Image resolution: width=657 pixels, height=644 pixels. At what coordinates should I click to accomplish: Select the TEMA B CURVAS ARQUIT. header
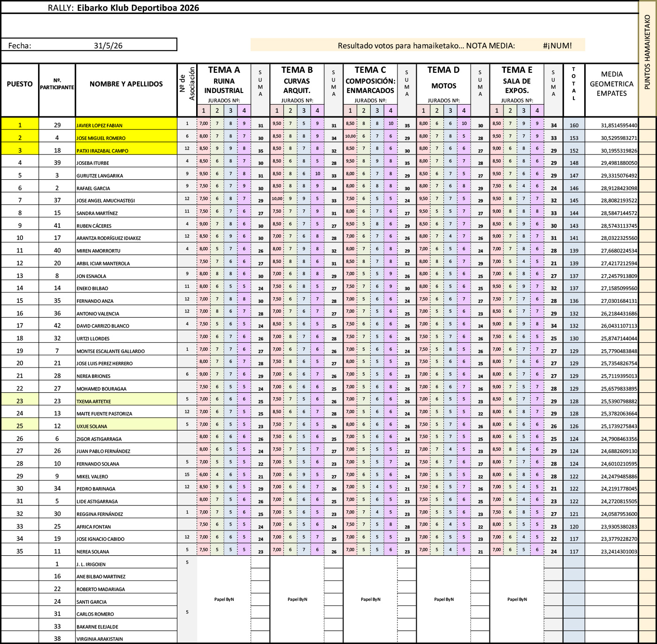click(297, 80)
